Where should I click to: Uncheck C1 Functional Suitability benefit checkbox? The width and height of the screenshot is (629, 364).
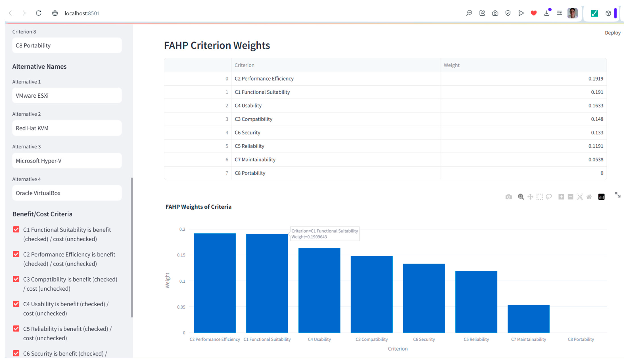point(16,230)
